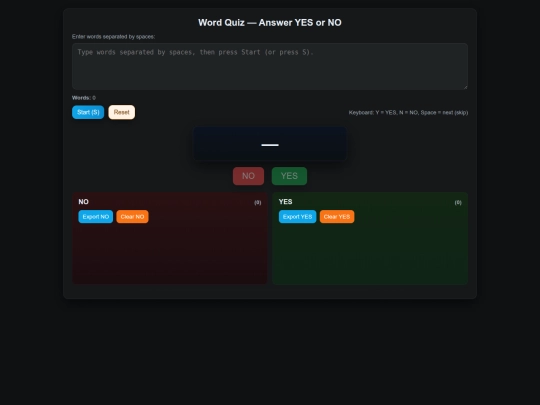Screen dimensions: 540x405
Task: Export the YES word list
Action: click(297, 217)
